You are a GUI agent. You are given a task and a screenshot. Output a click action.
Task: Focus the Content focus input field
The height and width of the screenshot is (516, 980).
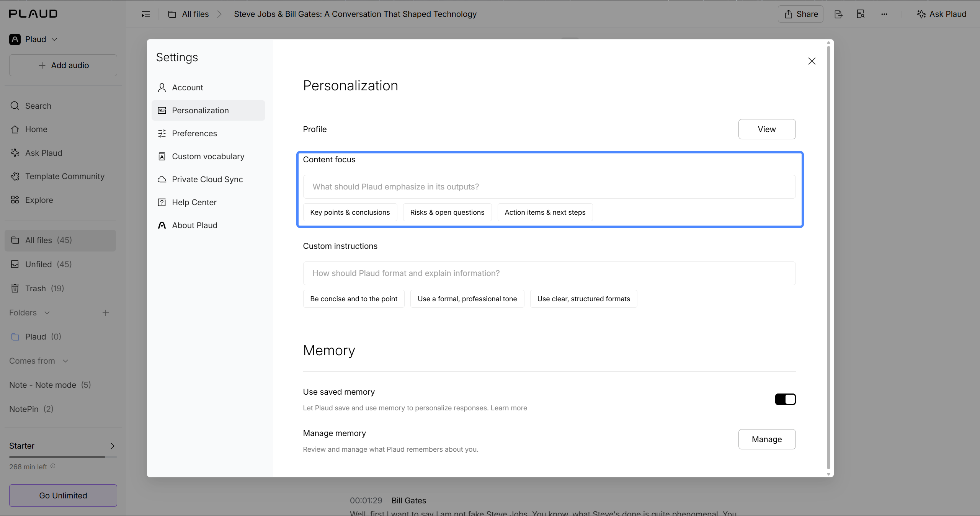549,187
